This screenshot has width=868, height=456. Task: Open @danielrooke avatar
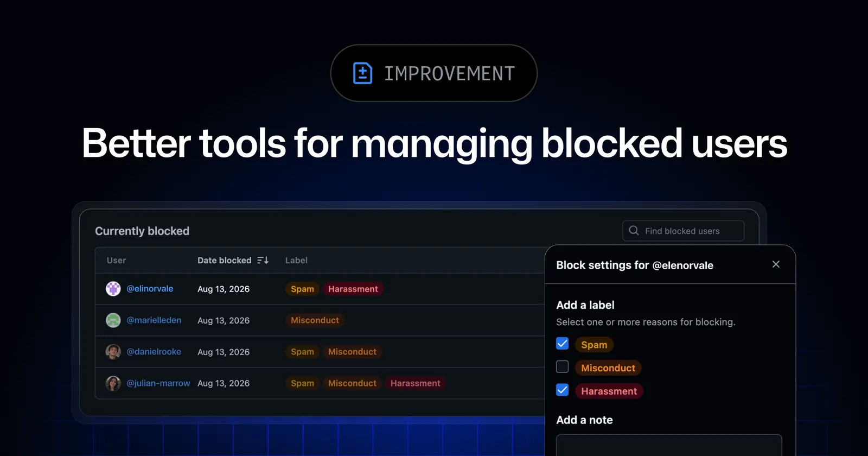(113, 352)
